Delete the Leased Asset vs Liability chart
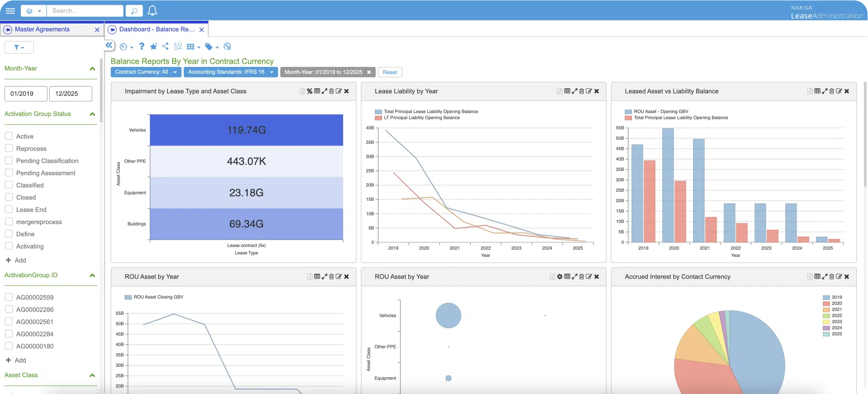This screenshot has height=394, width=868. [x=832, y=91]
